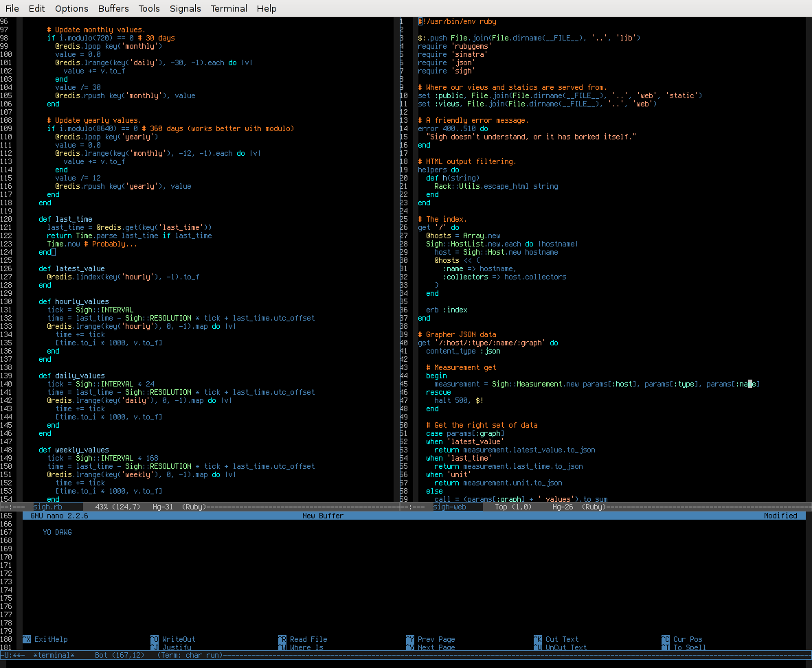This screenshot has width=812, height=668.
Task: Click the '# HTML output filtering.' comment
Action: coord(467,161)
